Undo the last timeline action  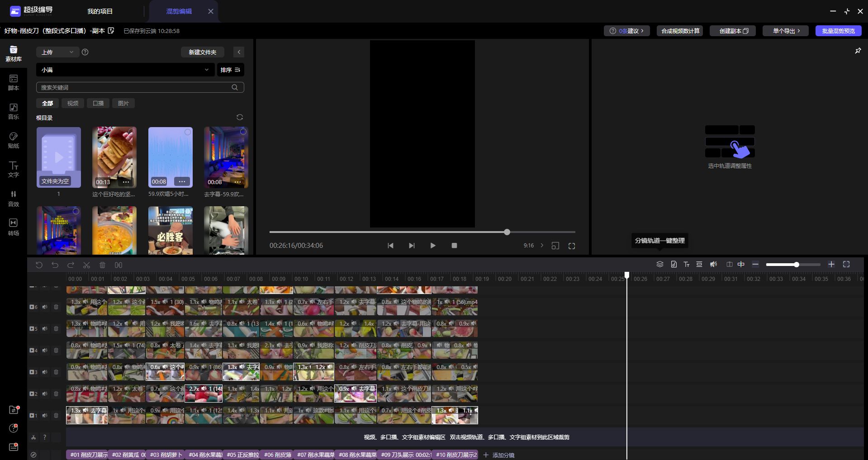click(x=55, y=265)
